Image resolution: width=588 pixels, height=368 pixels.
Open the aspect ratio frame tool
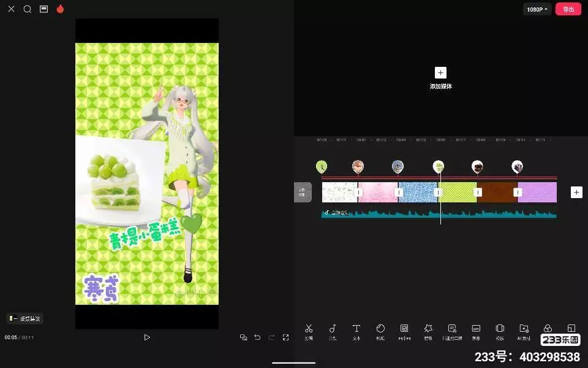point(500,332)
